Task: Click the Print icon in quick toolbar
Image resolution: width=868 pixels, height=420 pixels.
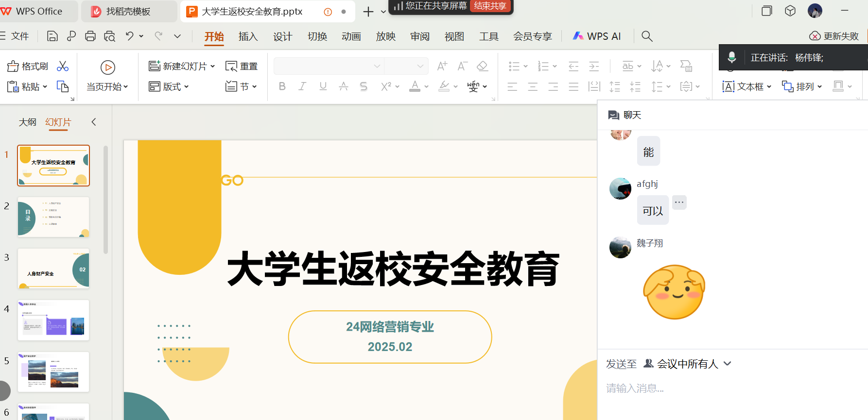Action: pos(90,36)
